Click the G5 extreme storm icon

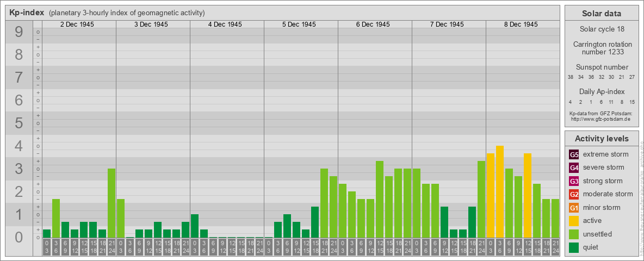point(574,155)
